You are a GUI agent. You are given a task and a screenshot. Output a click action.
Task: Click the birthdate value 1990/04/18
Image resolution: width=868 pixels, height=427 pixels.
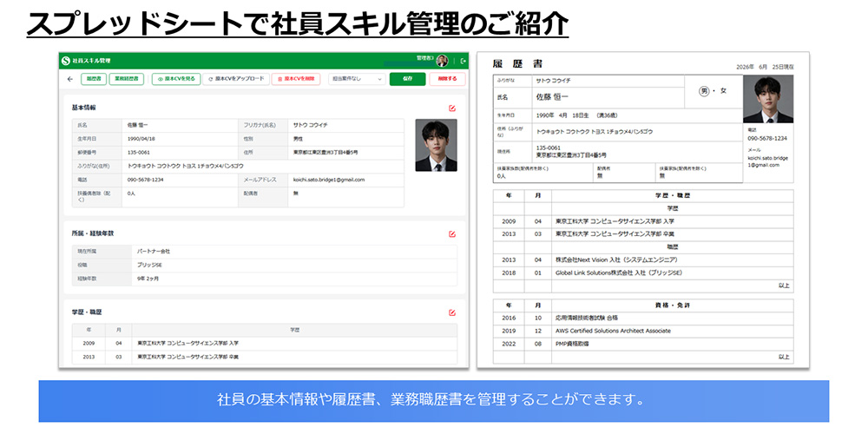[141, 139]
